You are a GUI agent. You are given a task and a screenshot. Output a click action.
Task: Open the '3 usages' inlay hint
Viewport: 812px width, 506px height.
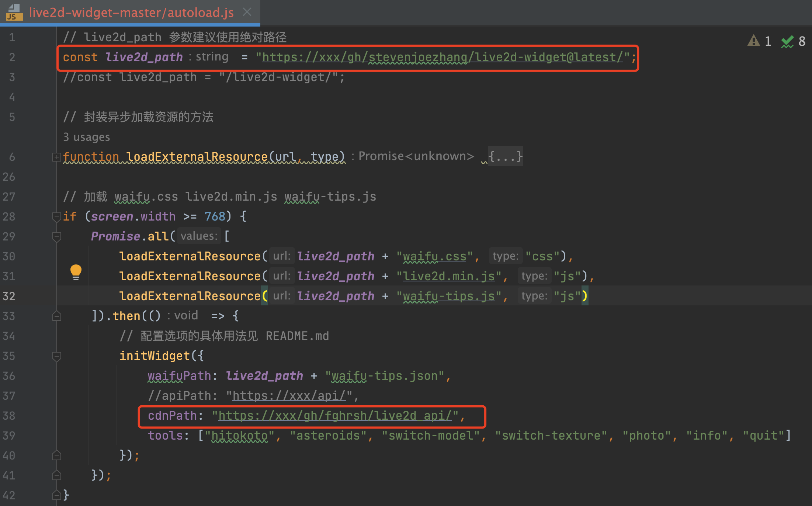click(86, 137)
